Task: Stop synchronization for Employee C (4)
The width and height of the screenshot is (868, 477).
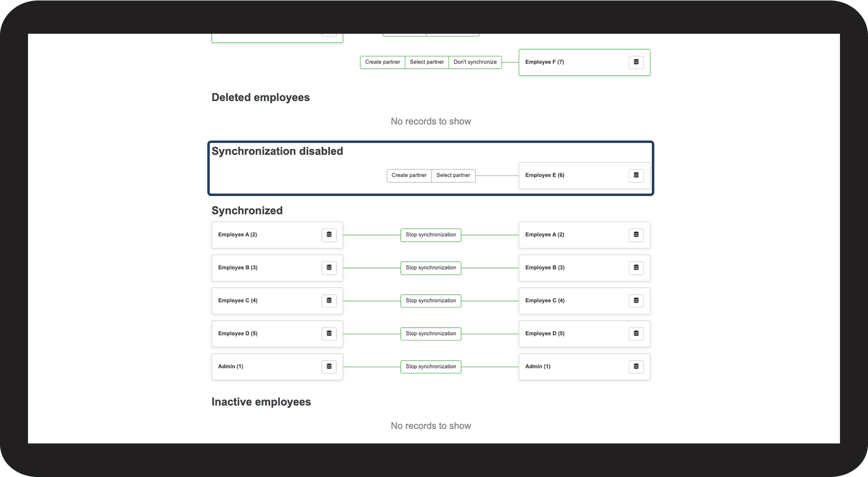Action: point(431,301)
